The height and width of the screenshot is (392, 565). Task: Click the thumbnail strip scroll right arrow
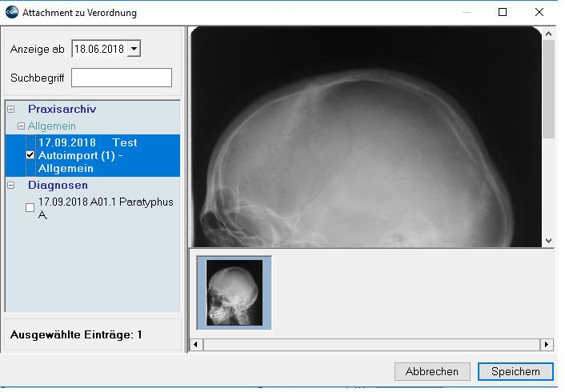click(x=547, y=345)
